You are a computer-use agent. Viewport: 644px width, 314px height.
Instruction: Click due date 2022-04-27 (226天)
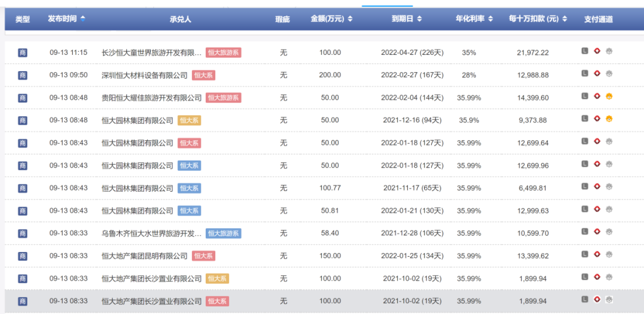point(413,53)
